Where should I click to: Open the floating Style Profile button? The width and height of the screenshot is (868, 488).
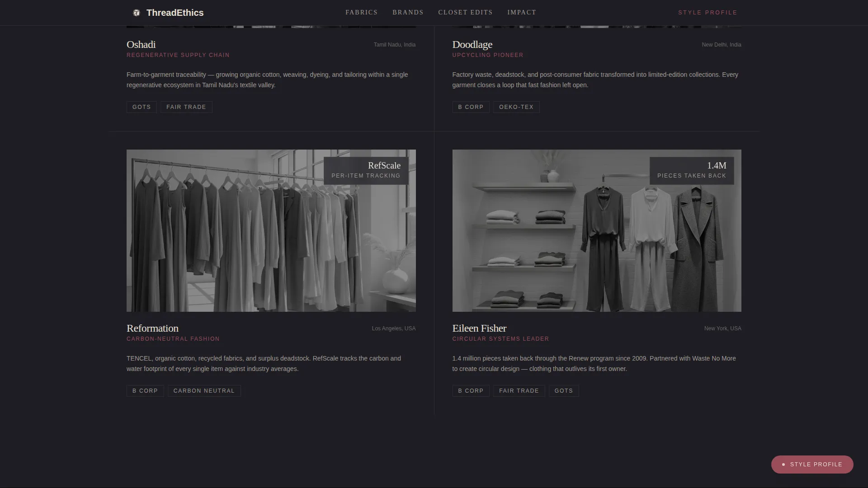812,465
